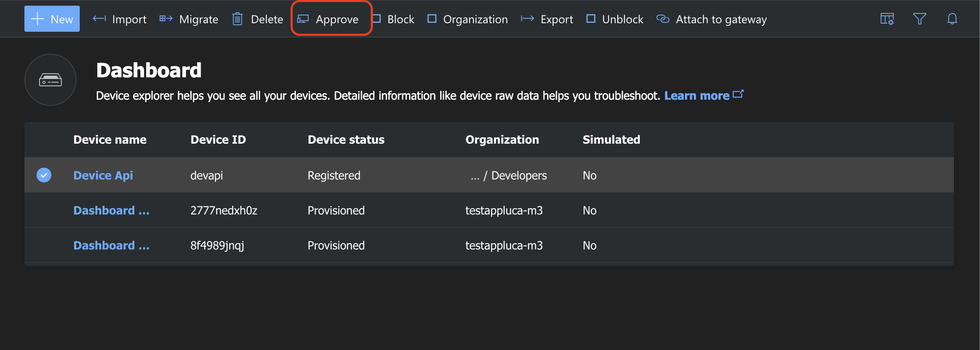Open the Import command
The width and height of the screenshot is (980, 350).
[x=120, y=19]
